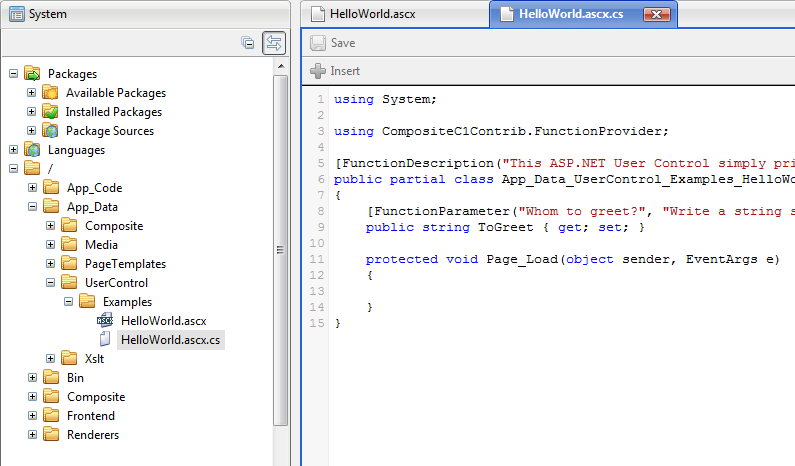Click the tree panel vertical scrollbar

coord(281,250)
